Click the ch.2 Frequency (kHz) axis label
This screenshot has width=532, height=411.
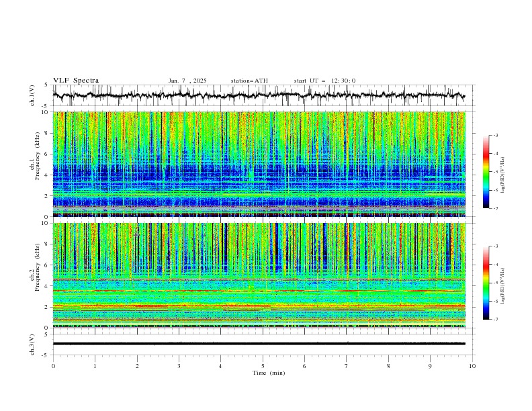point(35,267)
